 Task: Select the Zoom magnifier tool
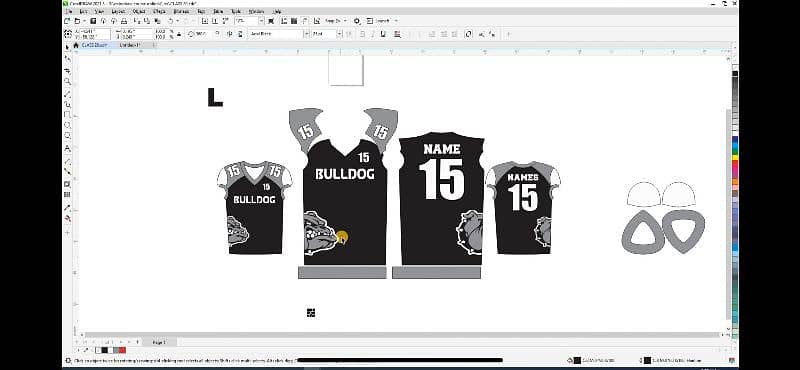click(67, 82)
